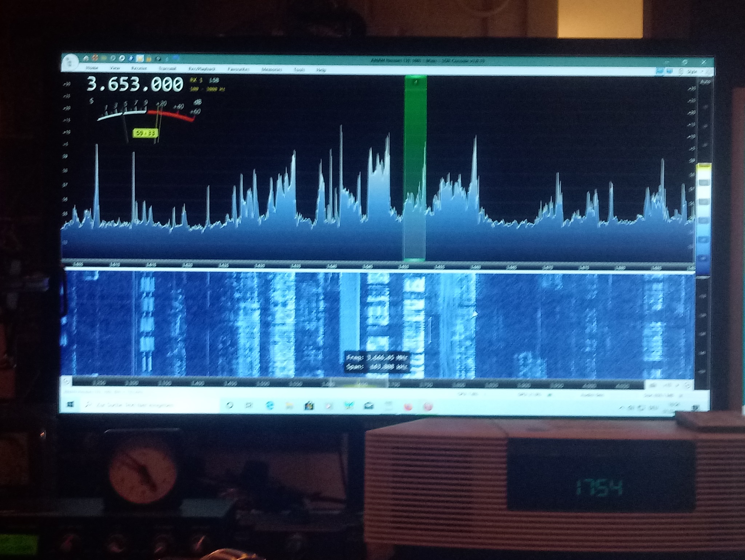Toggle the Auto scale button on right edge
745x560 pixels.
coord(705,82)
